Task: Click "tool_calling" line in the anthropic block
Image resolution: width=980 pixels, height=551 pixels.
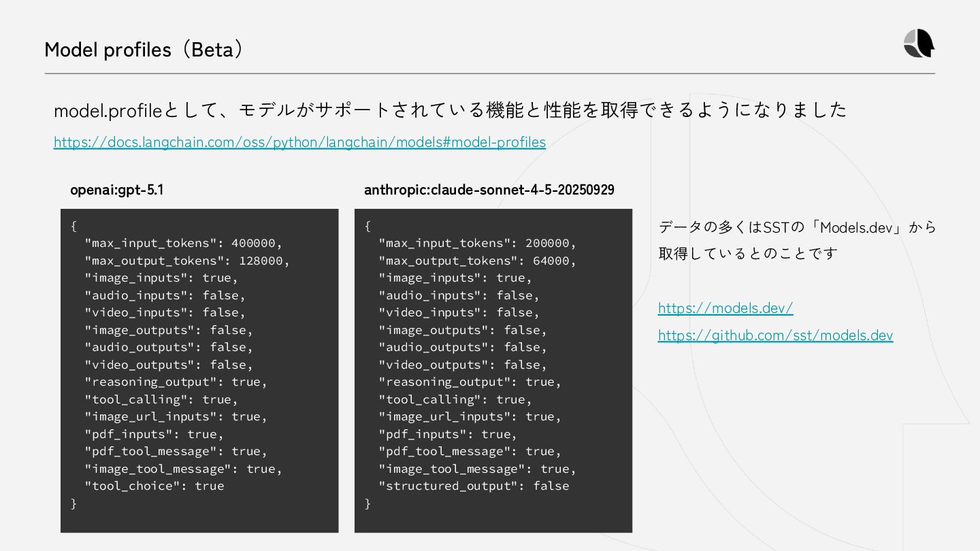Action: click(455, 399)
